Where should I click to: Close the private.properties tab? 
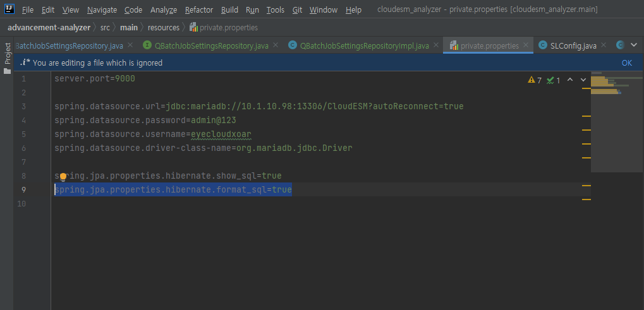click(x=526, y=45)
